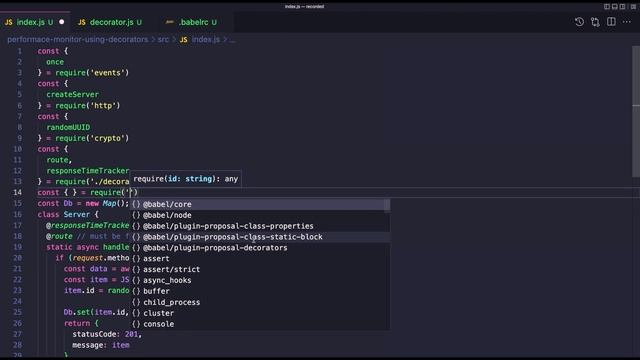Pick the buffer module suggestion
The height and width of the screenshot is (360, 640).
260,291
